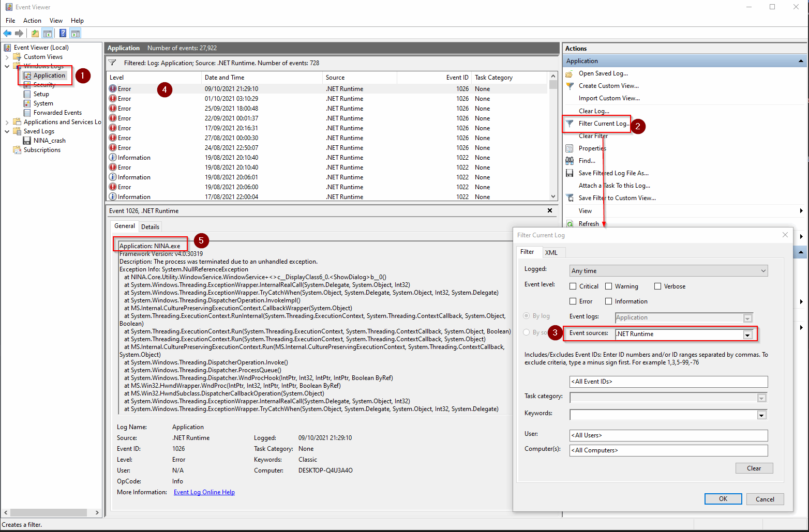The image size is (809, 532).
Task: Open the Logged time range dropdown
Action: point(669,271)
